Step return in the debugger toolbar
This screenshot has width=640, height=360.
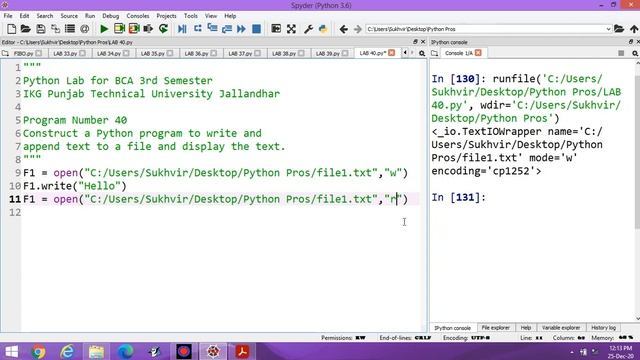click(227, 29)
